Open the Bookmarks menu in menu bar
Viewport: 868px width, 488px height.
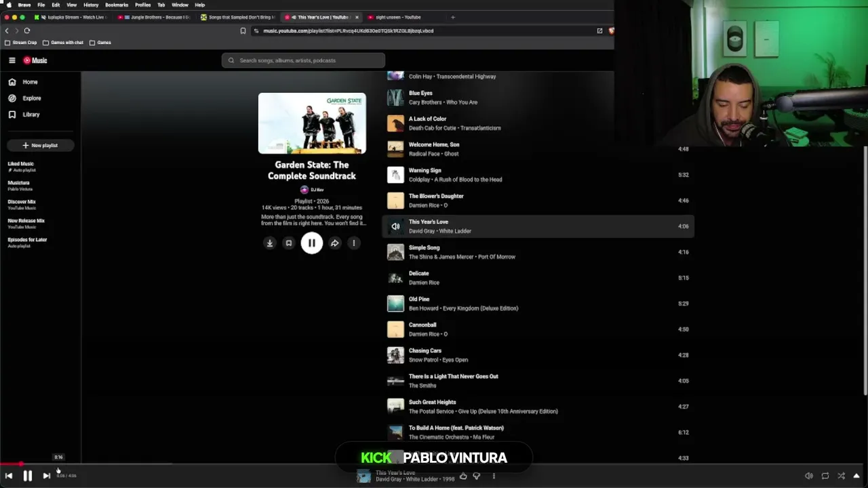coord(117,5)
